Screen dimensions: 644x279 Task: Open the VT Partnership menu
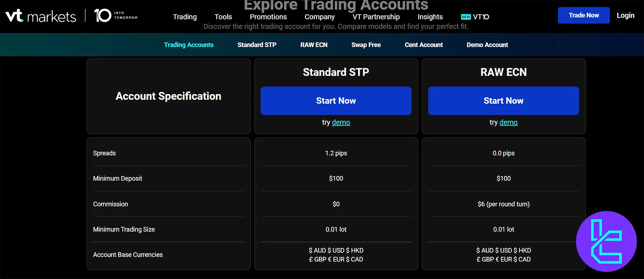[x=376, y=17]
